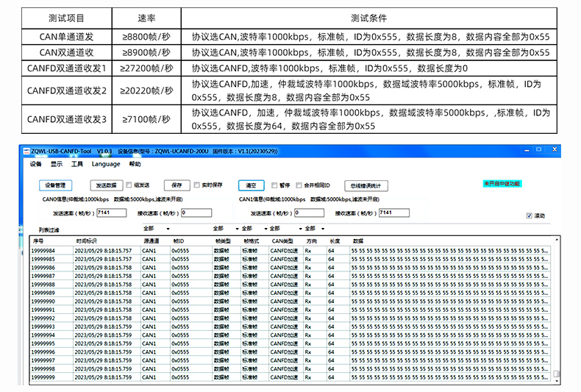Screen dimensions: 581x392
Task: Open the 工具 menu
Action: pos(77,164)
